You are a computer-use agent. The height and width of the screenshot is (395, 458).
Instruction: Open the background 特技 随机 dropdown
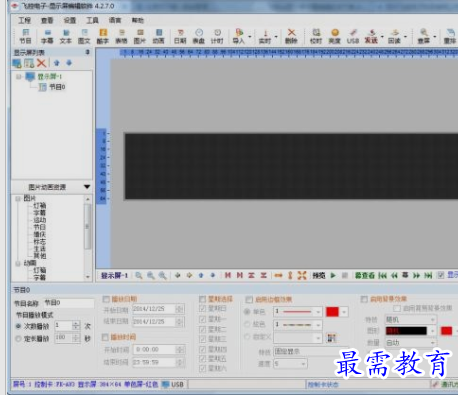[433, 320]
